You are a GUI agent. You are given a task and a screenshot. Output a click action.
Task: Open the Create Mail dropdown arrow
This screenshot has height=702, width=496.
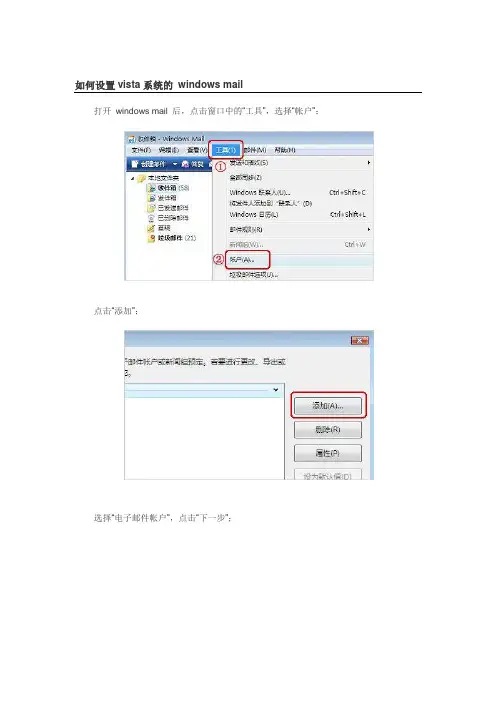pyautogui.click(x=175, y=164)
